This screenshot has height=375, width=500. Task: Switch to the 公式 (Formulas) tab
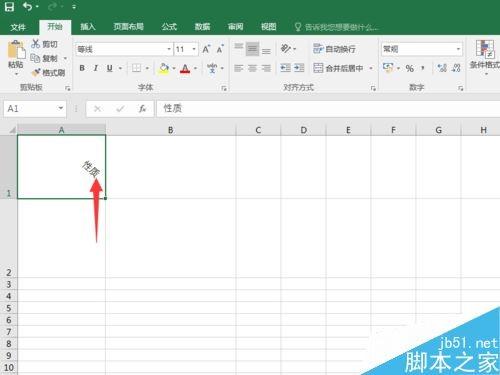169,27
